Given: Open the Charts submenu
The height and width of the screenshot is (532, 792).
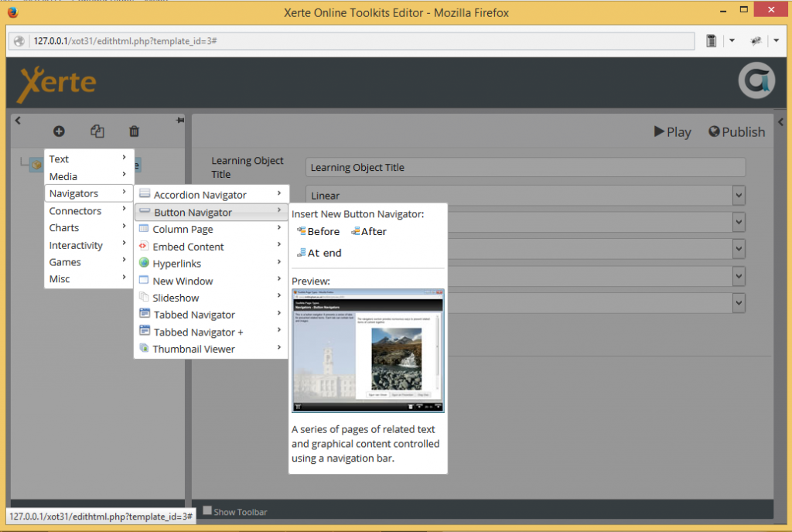Looking at the screenshot, I should pyautogui.click(x=88, y=227).
